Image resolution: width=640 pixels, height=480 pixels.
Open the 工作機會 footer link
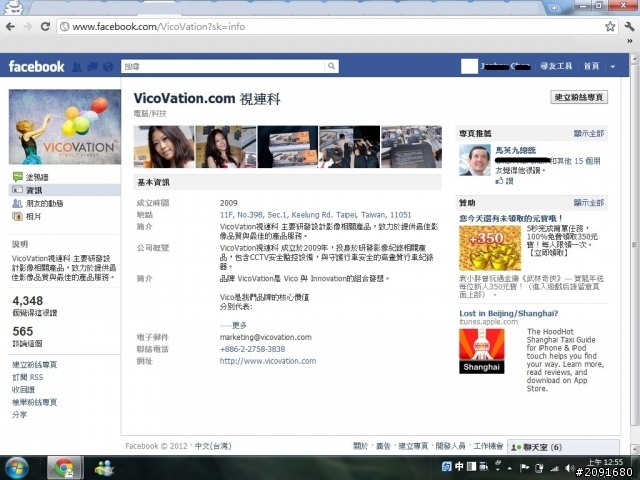[x=488, y=446]
